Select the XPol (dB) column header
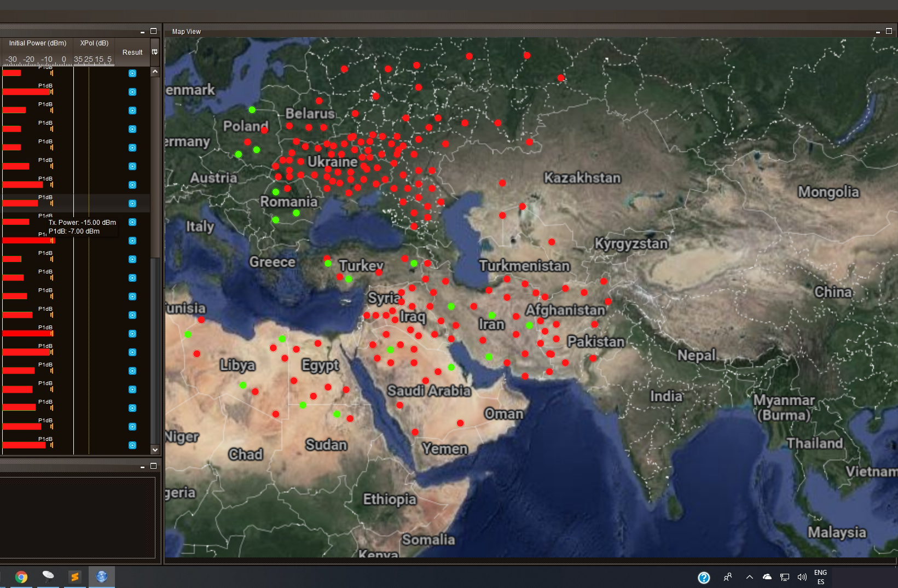The width and height of the screenshot is (898, 588). [x=94, y=43]
